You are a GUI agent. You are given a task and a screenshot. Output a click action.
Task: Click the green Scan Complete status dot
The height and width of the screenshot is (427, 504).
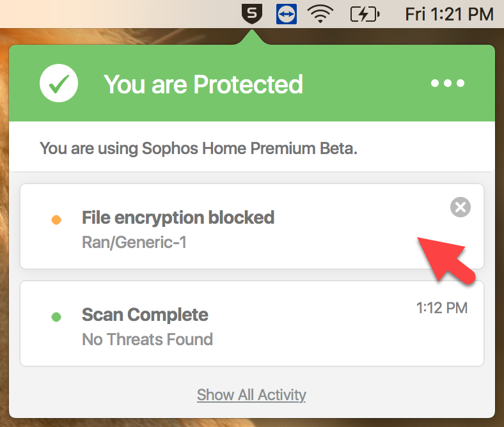56,316
